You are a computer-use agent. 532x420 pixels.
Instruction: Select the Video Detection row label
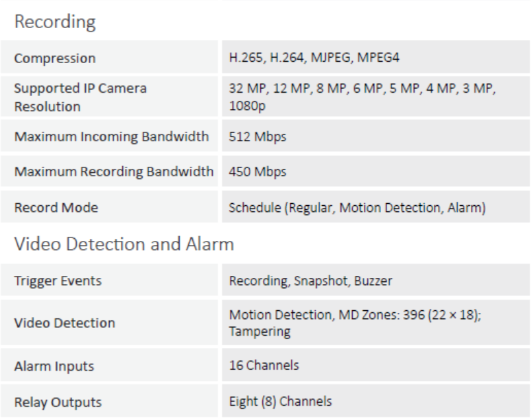click(x=65, y=323)
